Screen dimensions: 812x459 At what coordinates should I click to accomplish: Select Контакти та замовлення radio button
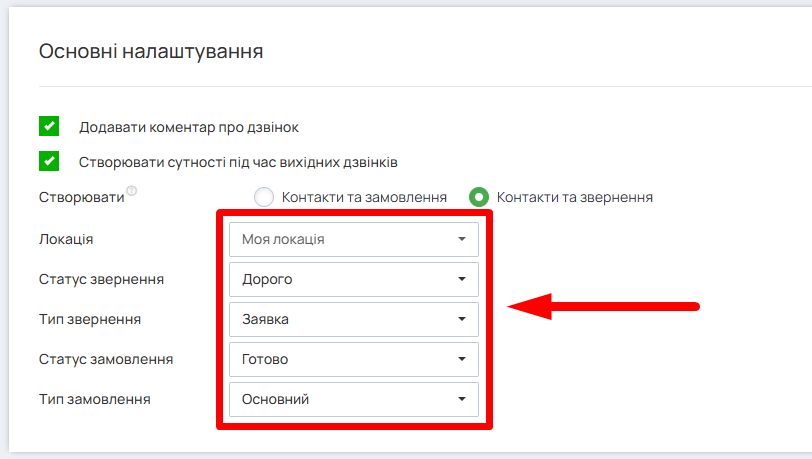(264, 197)
